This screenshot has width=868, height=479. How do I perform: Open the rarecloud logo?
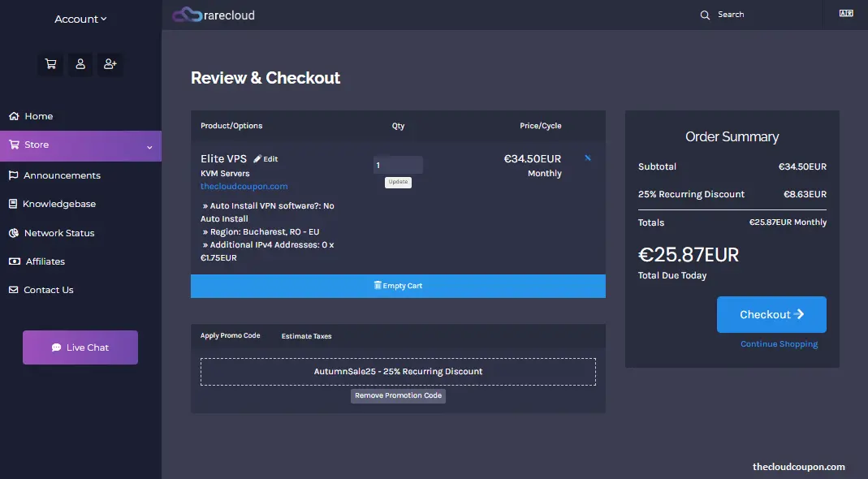[213, 14]
